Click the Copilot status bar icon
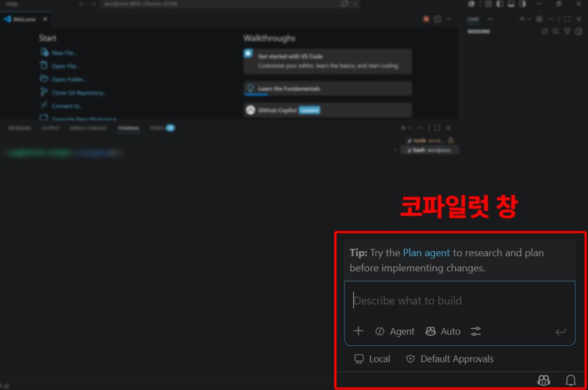Image resolution: width=588 pixels, height=390 pixels. click(x=543, y=381)
